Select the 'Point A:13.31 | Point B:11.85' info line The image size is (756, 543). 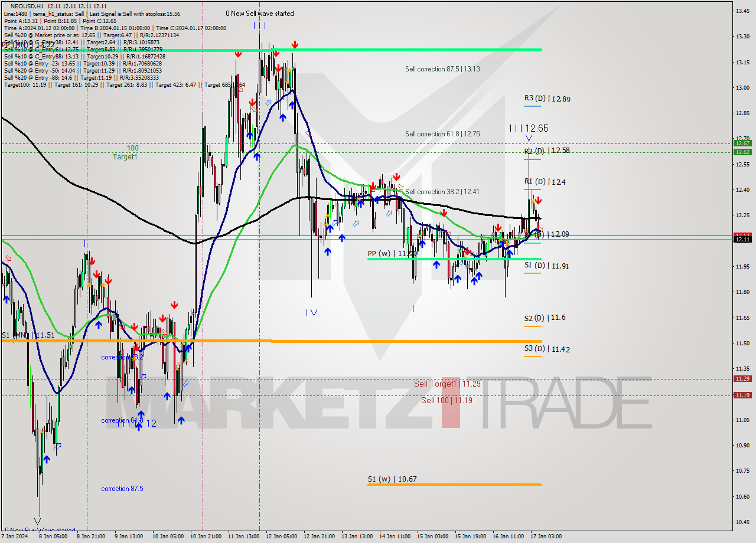pyautogui.click(x=60, y=21)
